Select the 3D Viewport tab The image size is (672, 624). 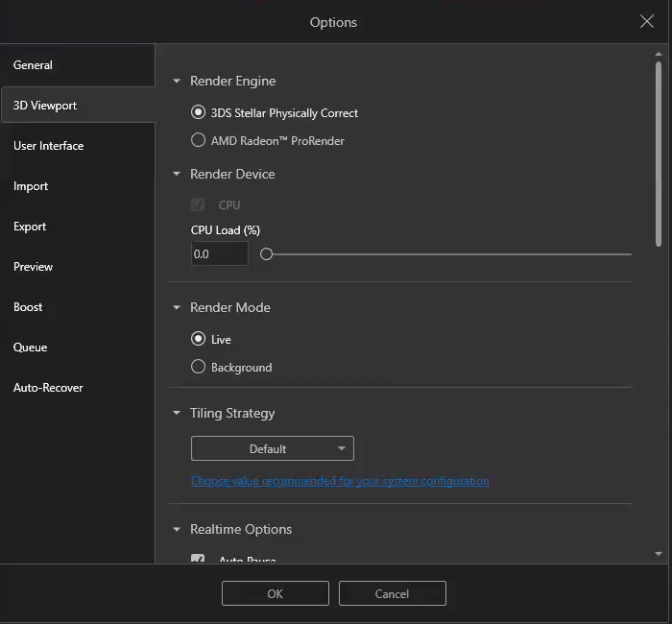point(78,105)
